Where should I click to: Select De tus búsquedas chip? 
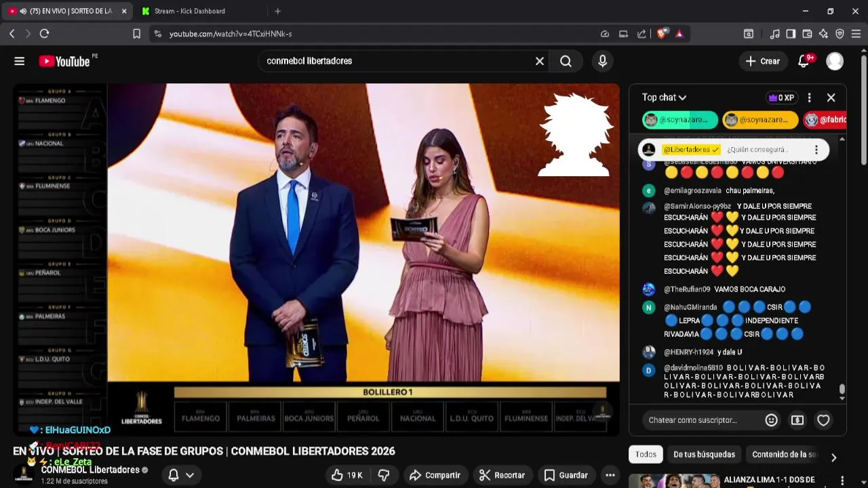(x=704, y=454)
